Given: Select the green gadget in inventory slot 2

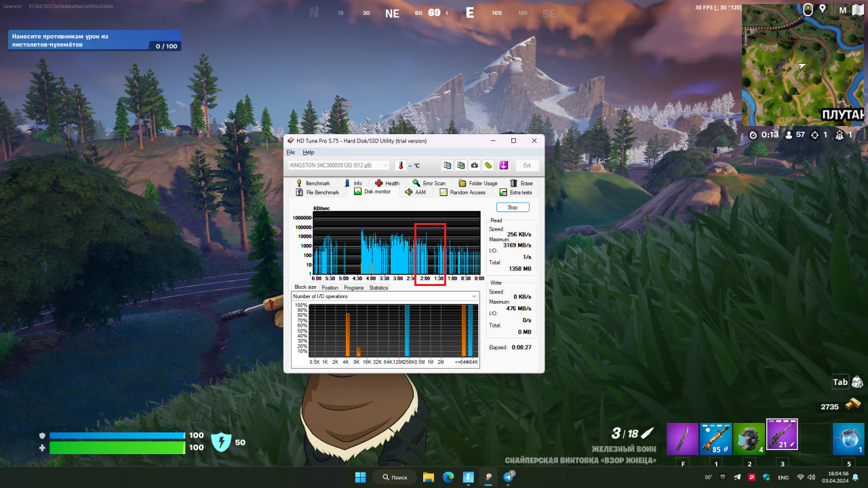Looking at the screenshot, I should pos(749,439).
